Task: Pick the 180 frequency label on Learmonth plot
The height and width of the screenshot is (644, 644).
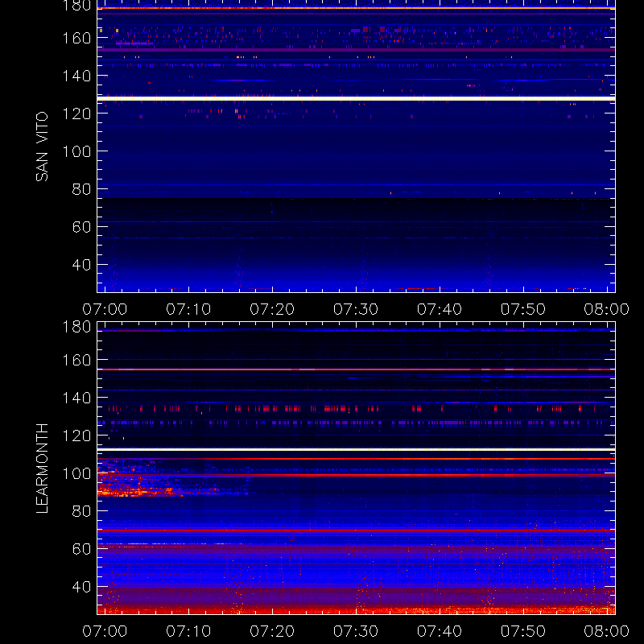Action: pyautogui.click(x=76, y=327)
